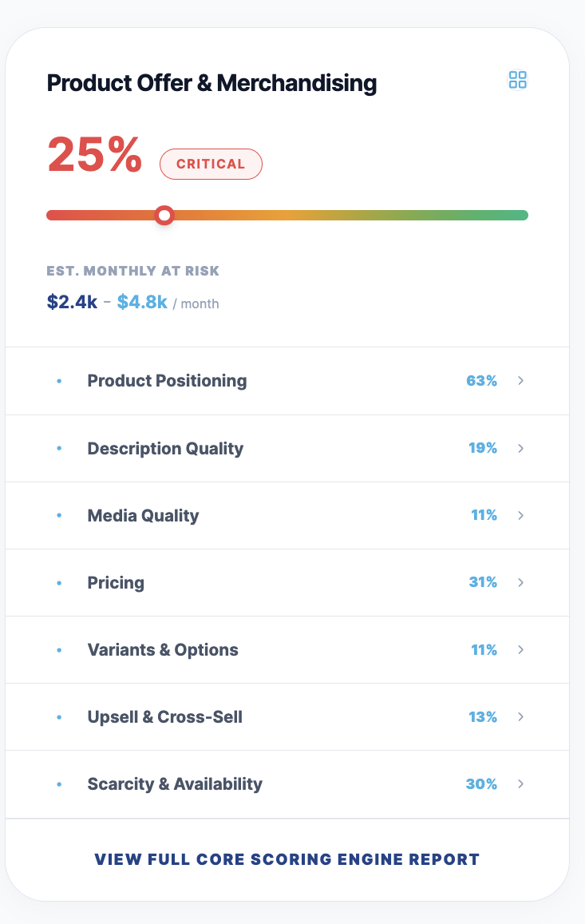The image size is (585, 924).
Task: Expand the Media Quality chevron arrow
Action: point(521,516)
